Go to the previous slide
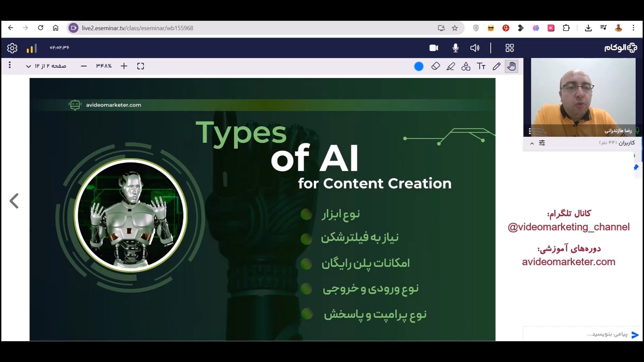The image size is (644, 362). (14, 201)
